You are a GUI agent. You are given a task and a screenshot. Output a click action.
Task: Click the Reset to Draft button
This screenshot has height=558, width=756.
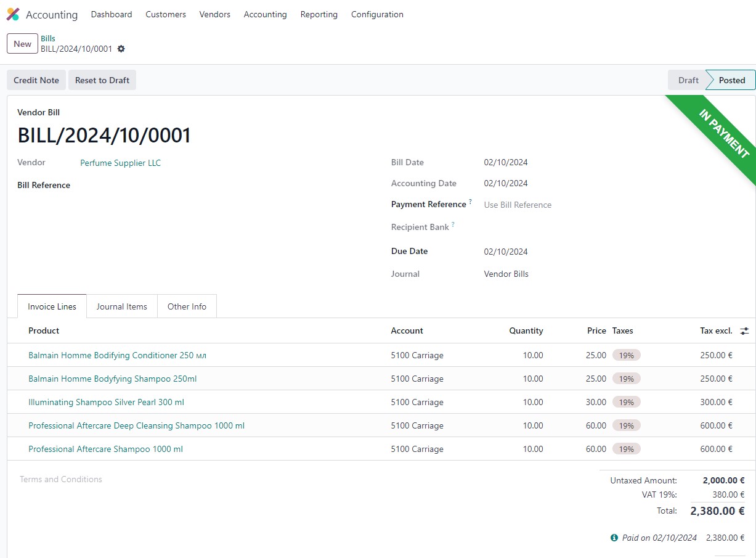point(102,80)
